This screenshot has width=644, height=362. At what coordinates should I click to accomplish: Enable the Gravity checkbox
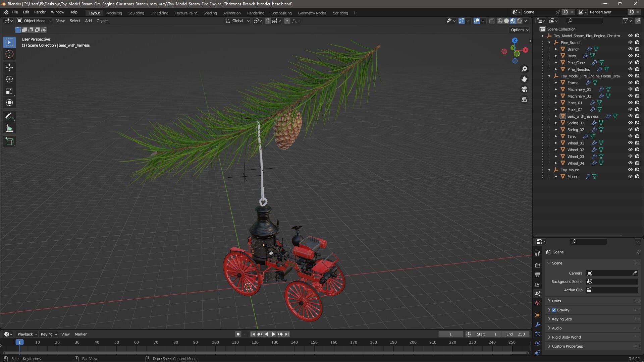click(554, 310)
